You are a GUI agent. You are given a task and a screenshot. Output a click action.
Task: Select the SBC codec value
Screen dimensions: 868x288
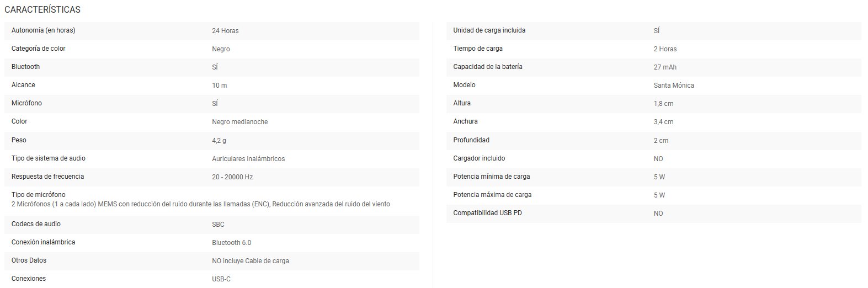point(218,225)
